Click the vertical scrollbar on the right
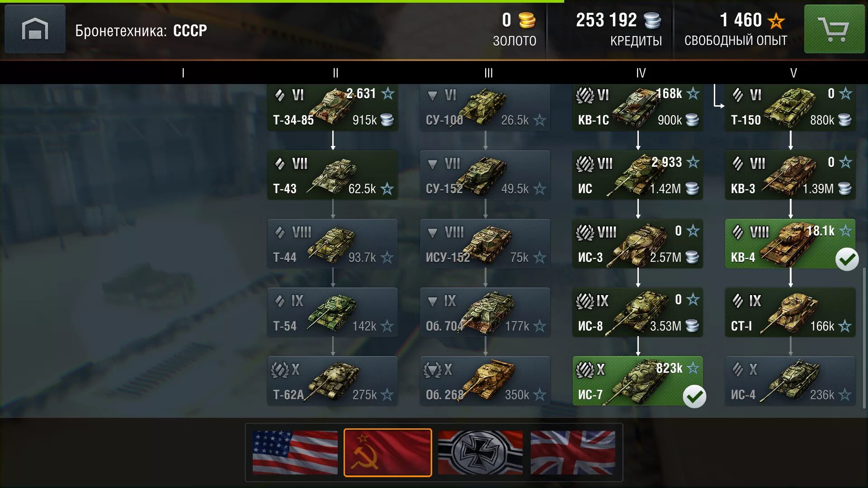The height and width of the screenshot is (488, 868). [865, 338]
